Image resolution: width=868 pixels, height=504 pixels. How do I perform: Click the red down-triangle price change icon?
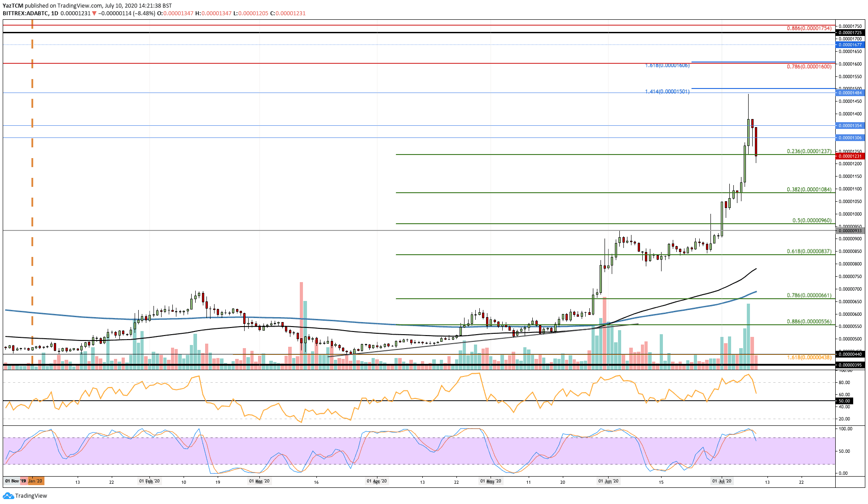click(x=94, y=13)
